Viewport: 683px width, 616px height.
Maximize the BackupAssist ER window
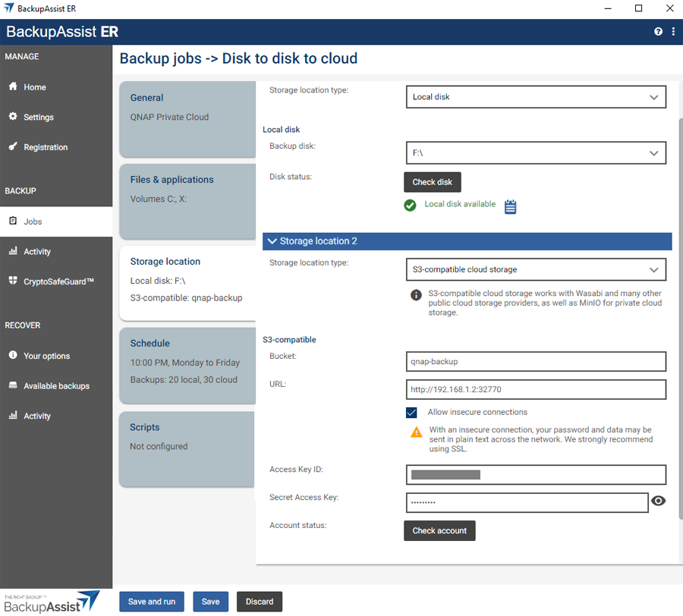(x=638, y=8)
